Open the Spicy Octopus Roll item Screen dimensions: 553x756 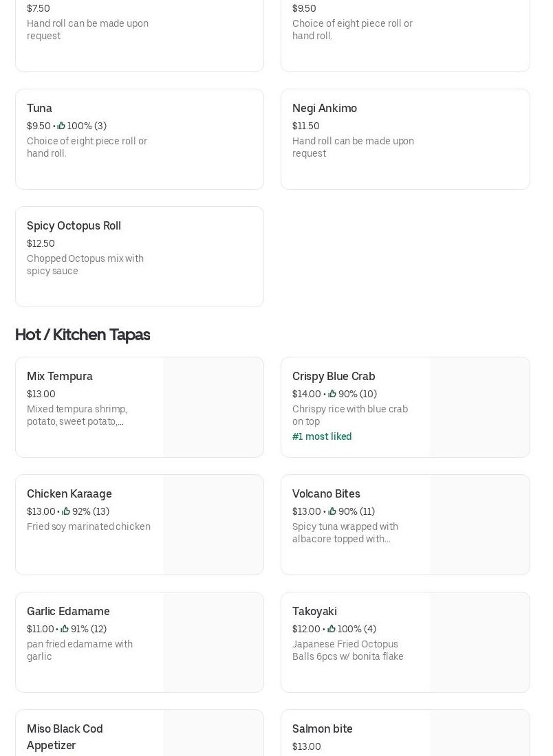pyautogui.click(x=74, y=226)
